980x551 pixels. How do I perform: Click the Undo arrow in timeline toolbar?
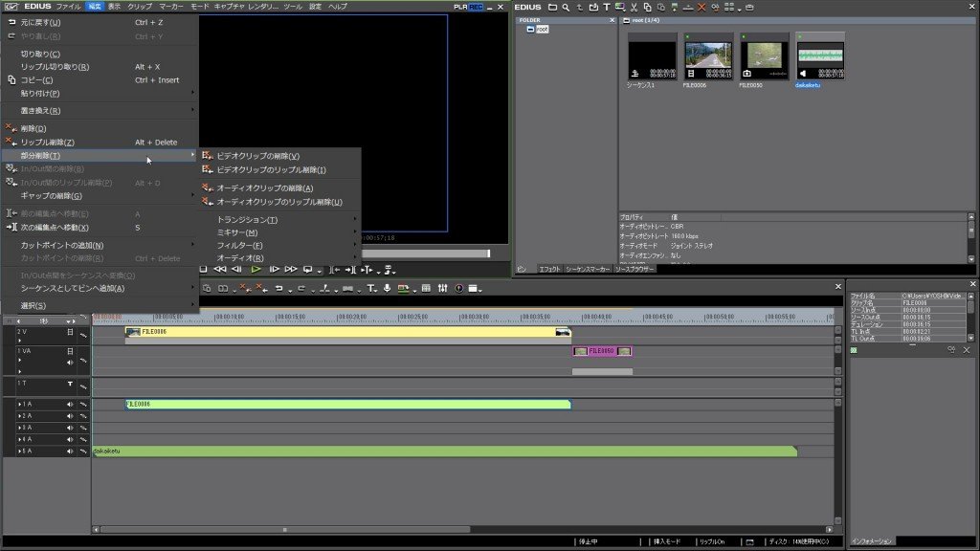coord(278,288)
